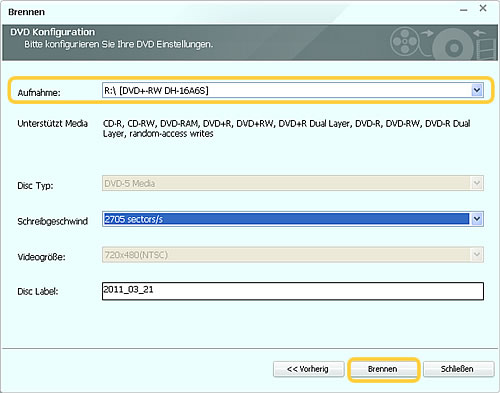Click the Disc Typ: label

(x=35, y=186)
